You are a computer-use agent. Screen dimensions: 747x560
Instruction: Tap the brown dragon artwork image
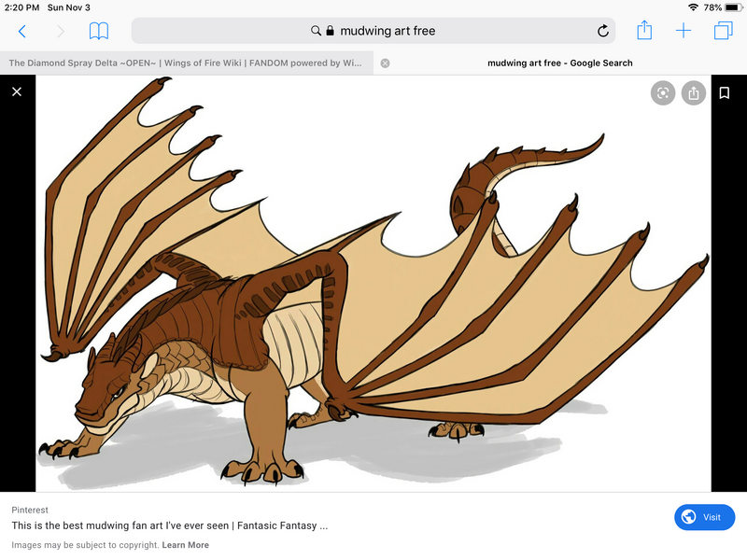pos(373,280)
